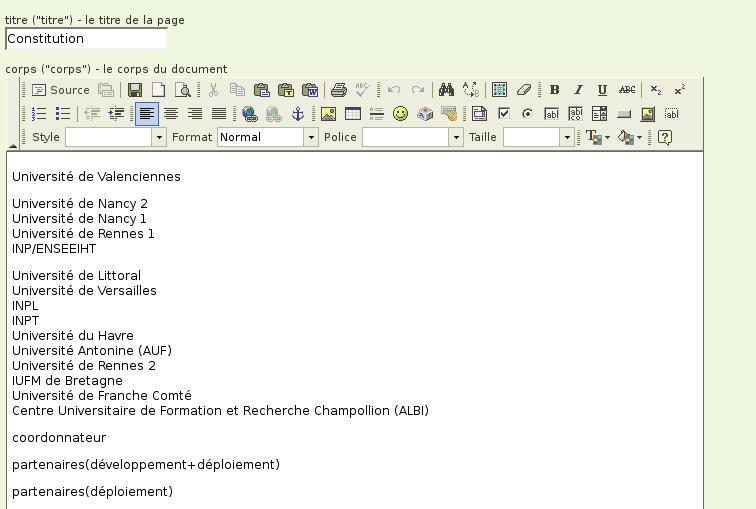
Task: Click the About help question mark button
Action: pos(664,137)
